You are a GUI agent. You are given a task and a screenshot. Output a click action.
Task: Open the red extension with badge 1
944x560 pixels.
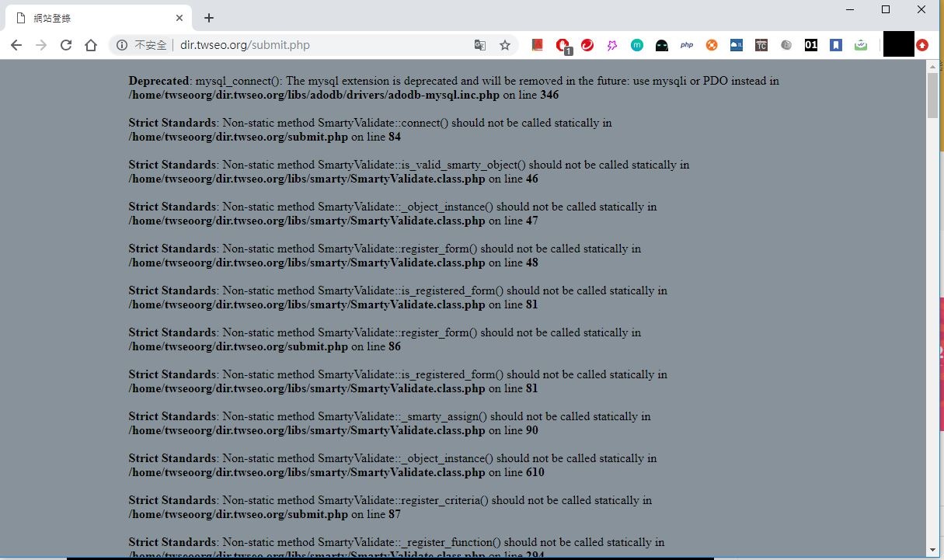[x=563, y=46]
